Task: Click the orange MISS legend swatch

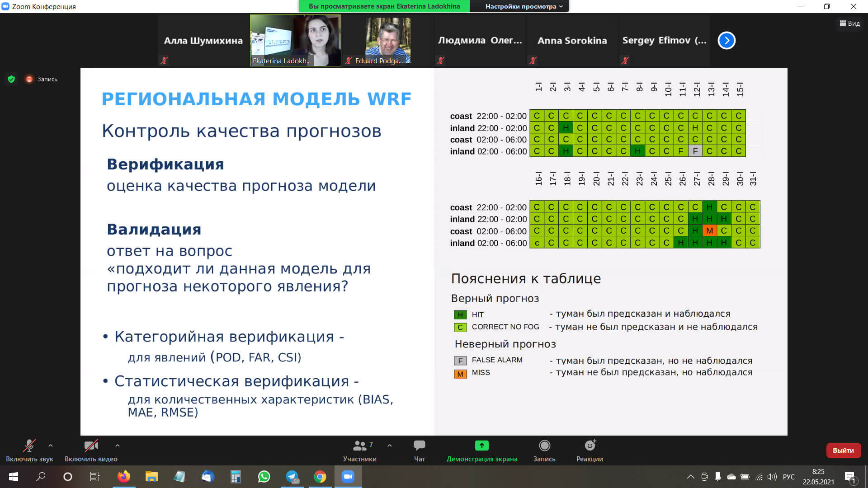Action: (460, 374)
